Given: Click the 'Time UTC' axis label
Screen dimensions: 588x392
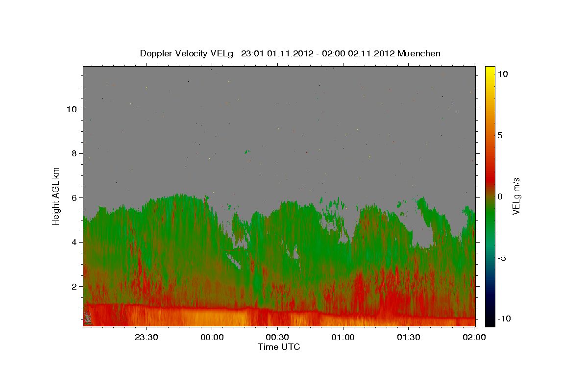Looking at the screenshot, I should [279, 347].
